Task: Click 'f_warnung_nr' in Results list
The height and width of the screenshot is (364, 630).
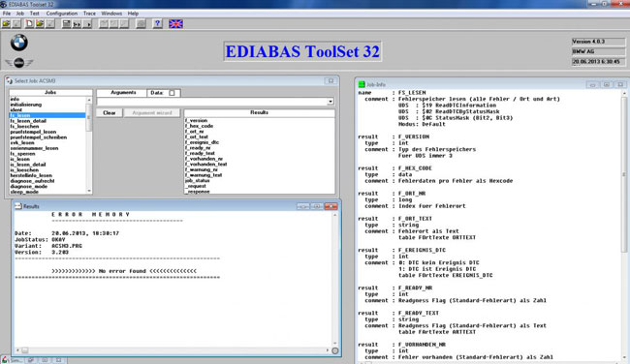Action: tap(201, 169)
